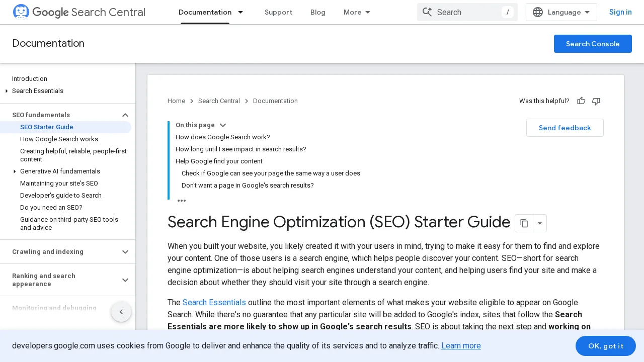This screenshot has width=644, height=362.
Task: Open Maintaining your site's SEO item
Action: click(x=59, y=184)
